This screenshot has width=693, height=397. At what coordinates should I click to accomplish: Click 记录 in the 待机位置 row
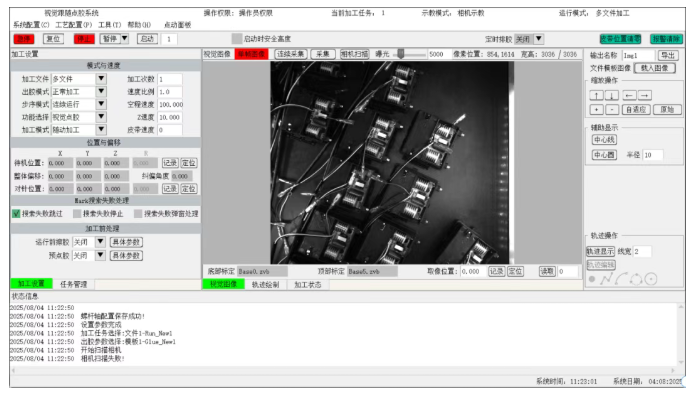170,163
